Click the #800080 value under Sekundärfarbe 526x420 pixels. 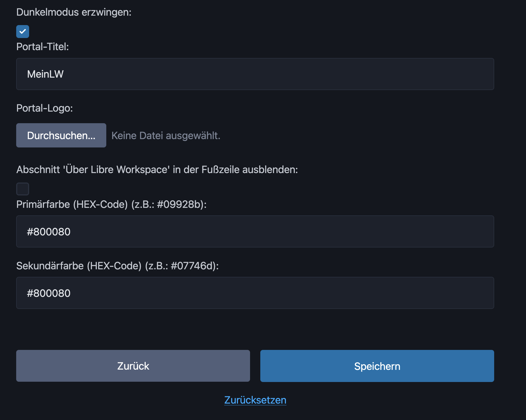pos(49,293)
